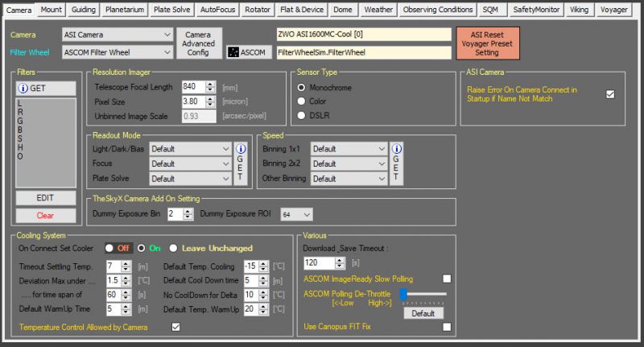Click Telescope Focal Length spinner arrows
This screenshot has height=347, width=644.
[210, 87]
